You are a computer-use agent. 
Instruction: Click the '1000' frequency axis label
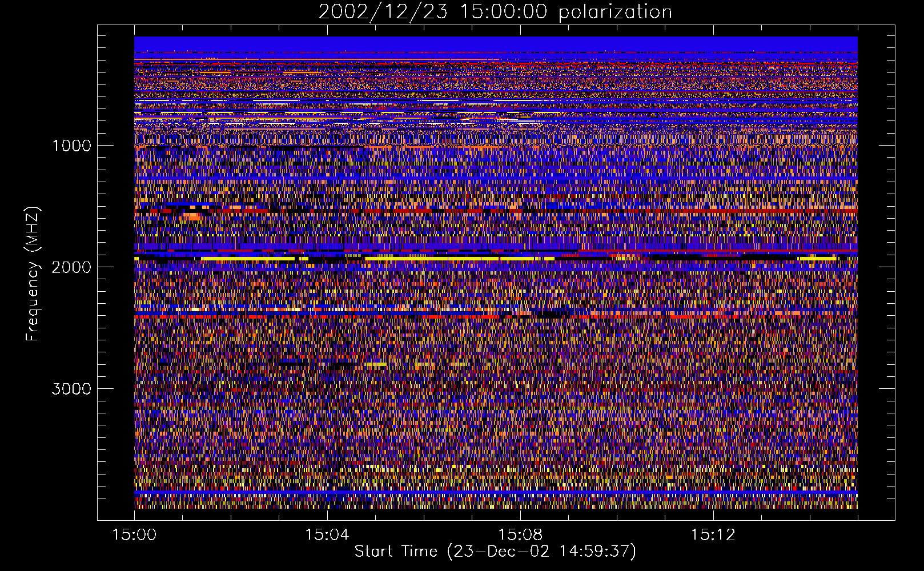72,146
